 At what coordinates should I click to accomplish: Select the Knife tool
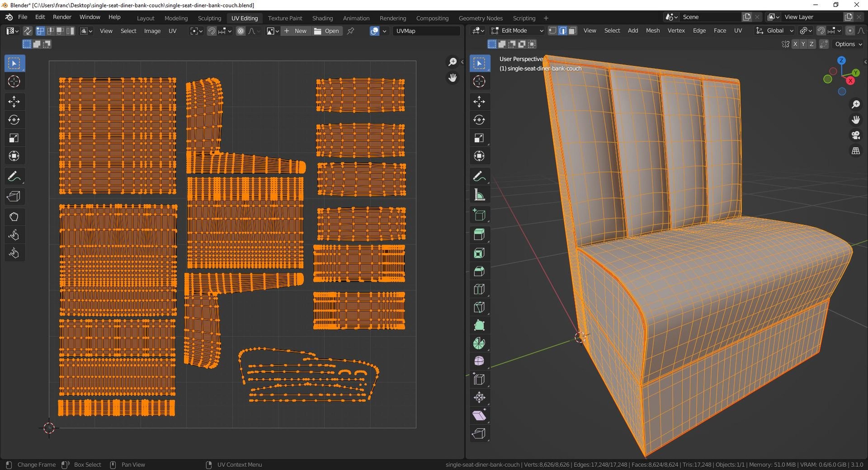click(479, 307)
